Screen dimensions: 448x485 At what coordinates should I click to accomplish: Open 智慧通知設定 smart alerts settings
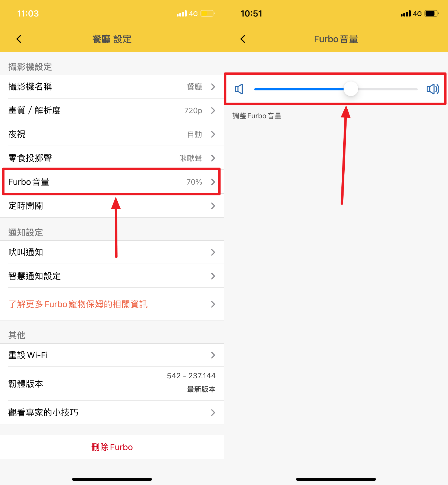coord(112,276)
